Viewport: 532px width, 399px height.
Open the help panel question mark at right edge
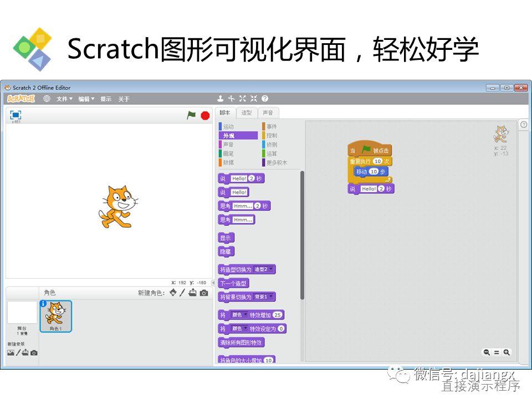524,125
